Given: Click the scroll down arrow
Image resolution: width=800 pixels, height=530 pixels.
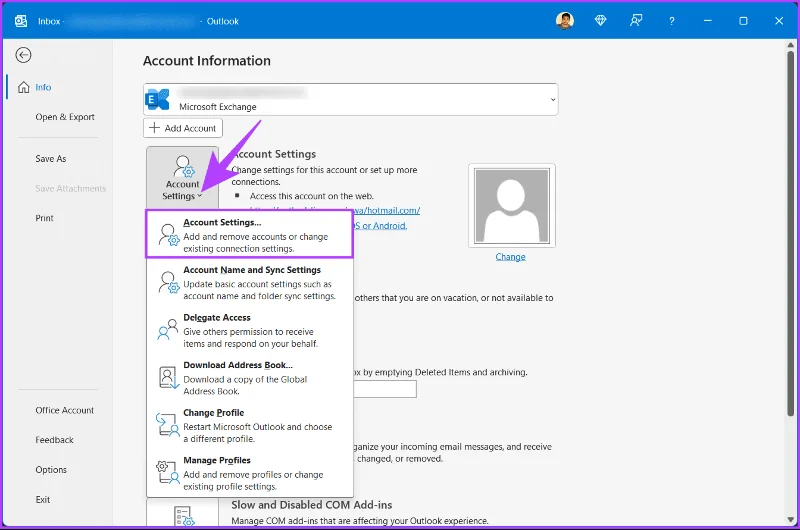Looking at the screenshot, I should (x=790, y=520).
